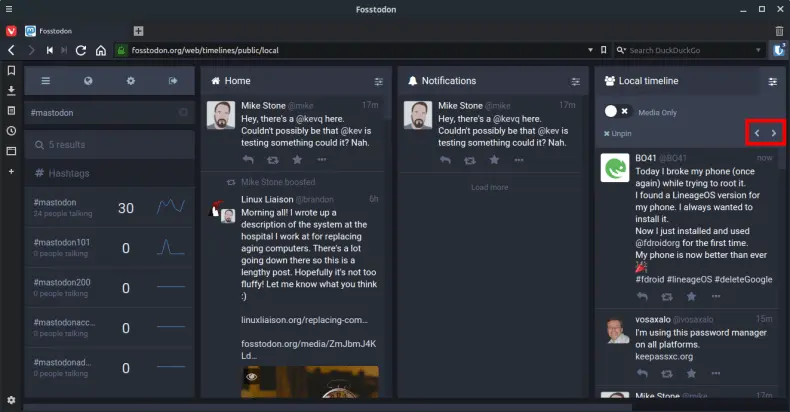Image resolution: width=790 pixels, height=412 pixels.
Task: Open preferences via the gear icon in the compose panel
Action: [x=130, y=81]
